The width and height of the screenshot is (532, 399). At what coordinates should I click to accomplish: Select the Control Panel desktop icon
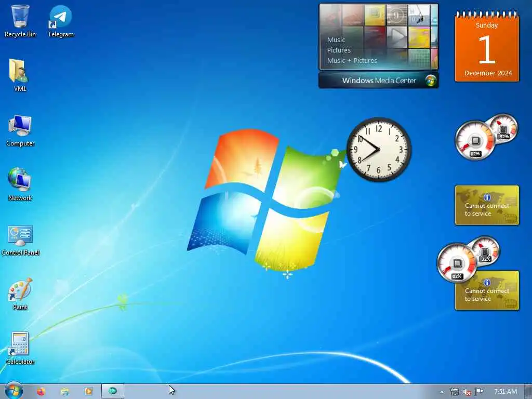point(20,240)
